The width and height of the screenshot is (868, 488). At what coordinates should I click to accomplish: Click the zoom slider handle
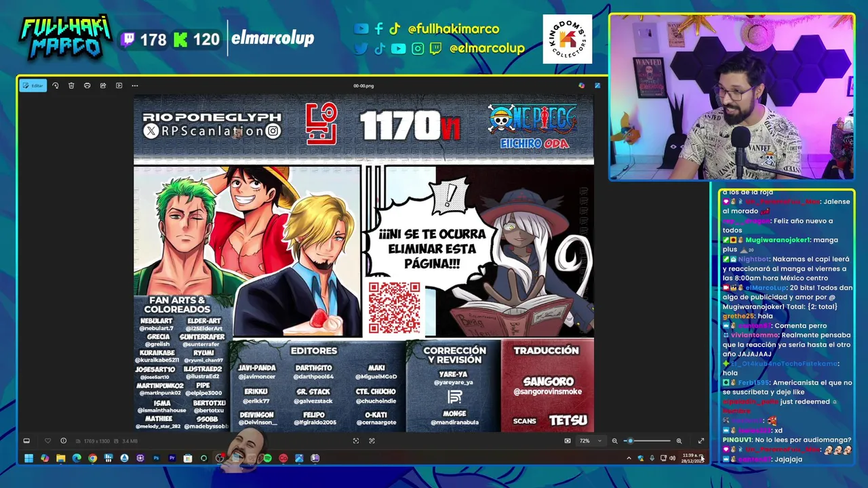[x=630, y=441]
